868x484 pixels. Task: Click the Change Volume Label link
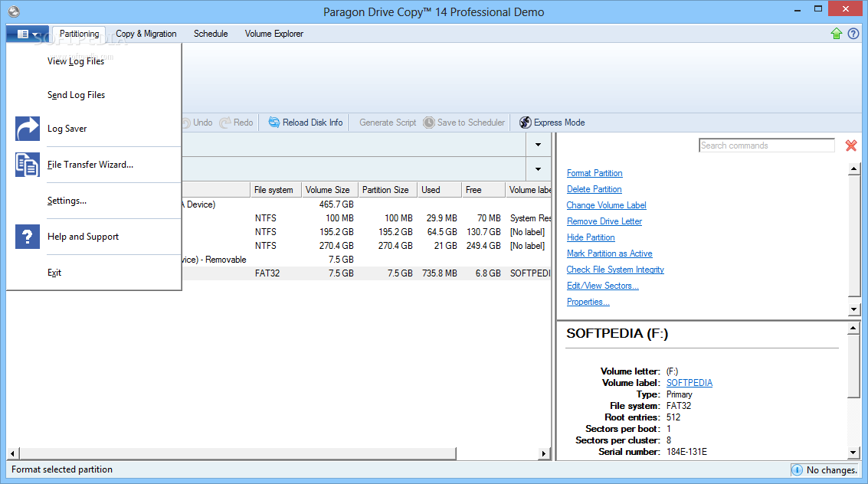click(606, 205)
